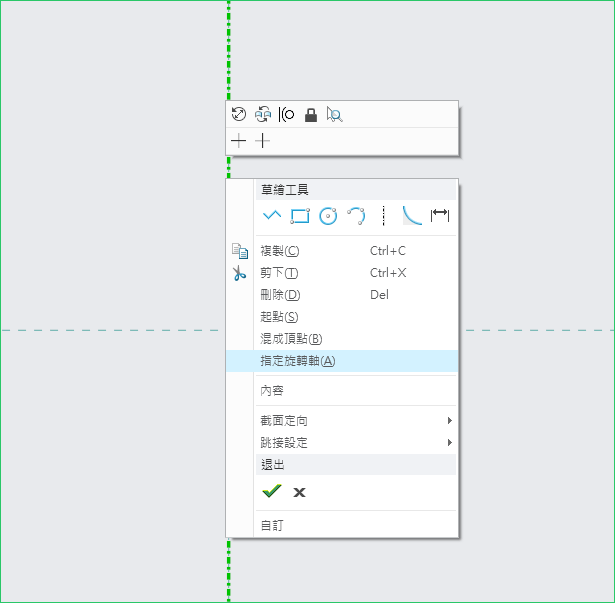Click the black X to cancel sketch
The height and width of the screenshot is (603, 615).
coord(299,492)
